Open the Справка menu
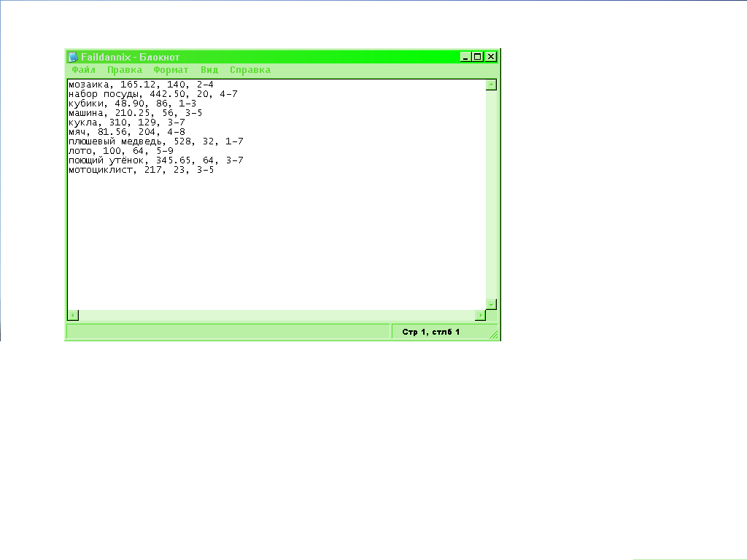Screen dimensions: 747x560 250,70
